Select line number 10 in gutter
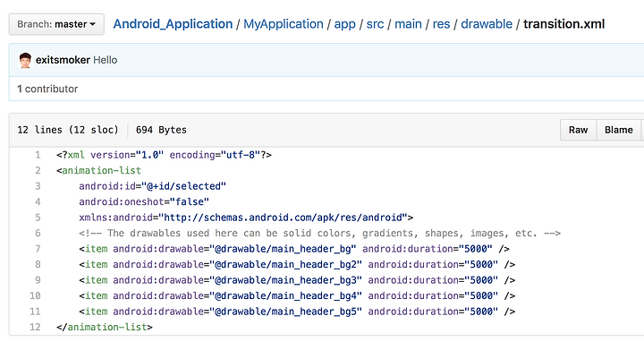Image resolution: width=644 pixels, height=350 pixels. [35, 295]
